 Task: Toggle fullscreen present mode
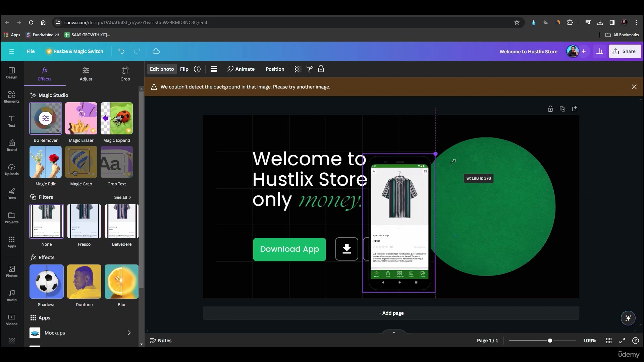(x=622, y=341)
